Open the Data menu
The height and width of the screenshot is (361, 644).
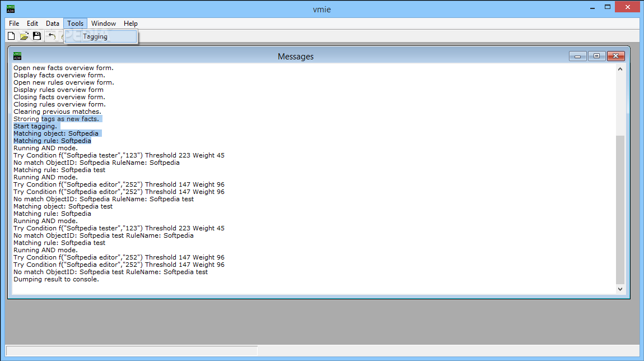click(x=53, y=24)
